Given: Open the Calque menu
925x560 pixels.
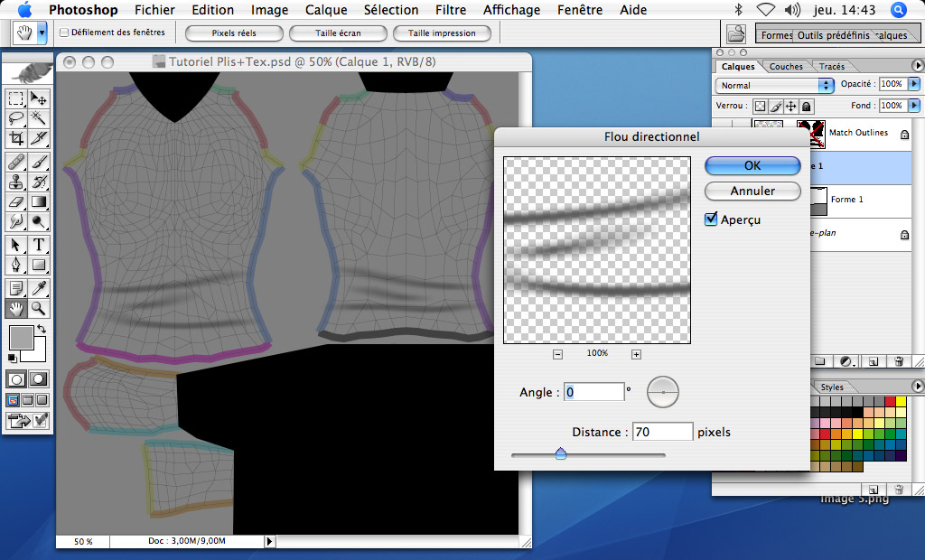Looking at the screenshot, I should click(326, 10).
